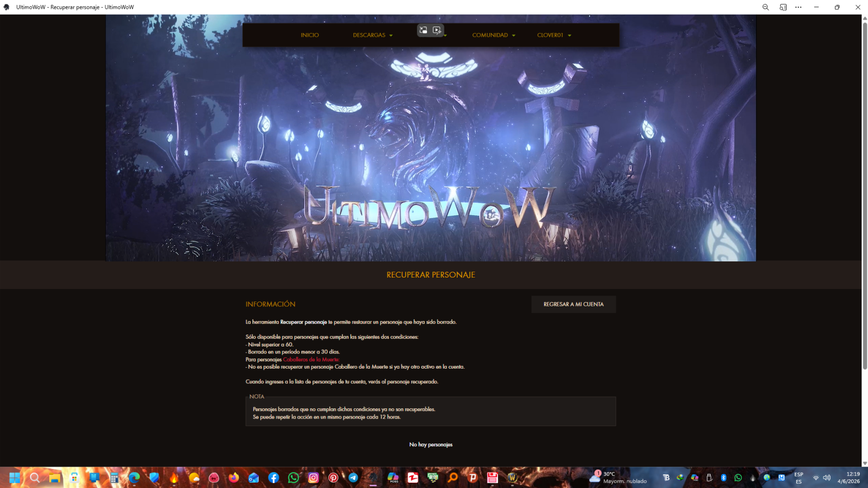Click the scrollbar down arrow

tap(865, 464)
